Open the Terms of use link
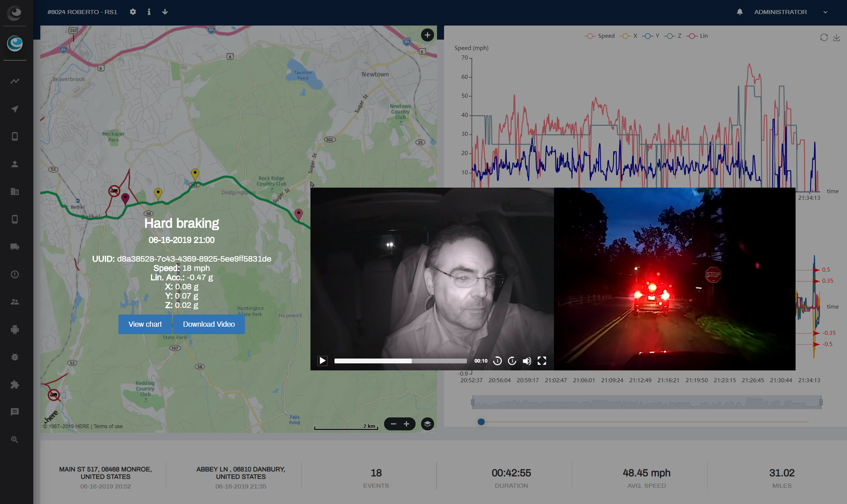This screenshot has width=847, height=504. point(108,426)
